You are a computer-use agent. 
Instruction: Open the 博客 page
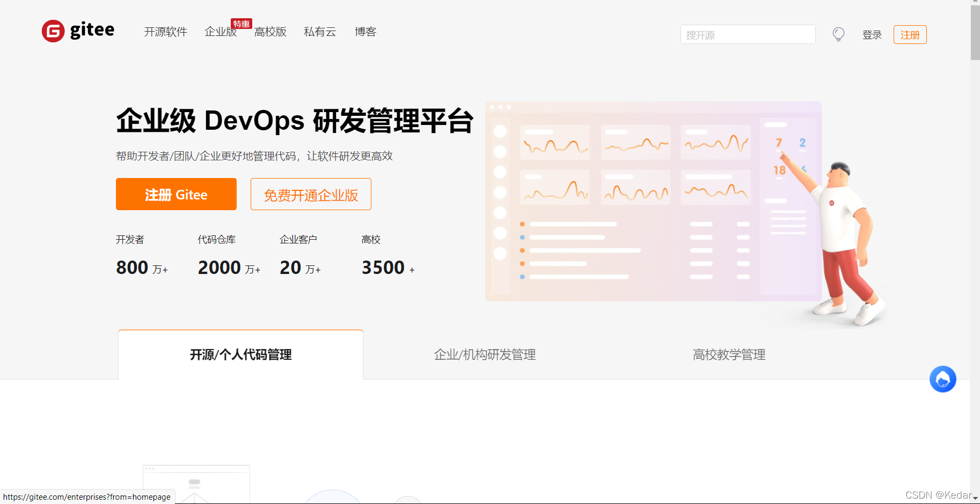pyautogui.click(x=365, y=32)
